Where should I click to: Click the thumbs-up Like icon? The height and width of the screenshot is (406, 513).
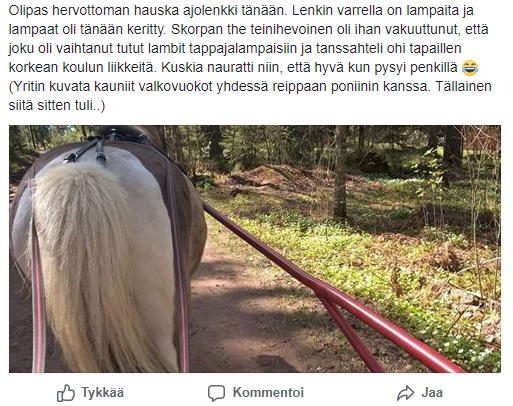coord(66,393)
